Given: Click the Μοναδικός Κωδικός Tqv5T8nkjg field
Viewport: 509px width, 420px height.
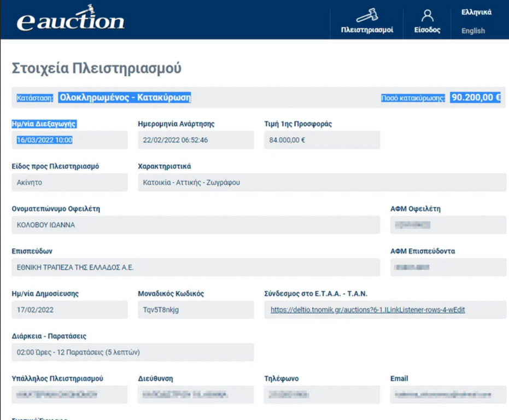Looking at the screenshot, I should click(196, 310).
